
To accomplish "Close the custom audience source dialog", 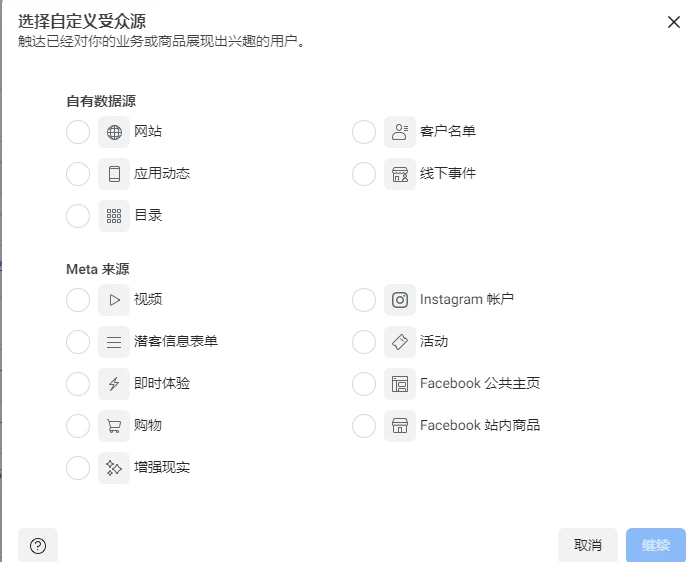I will pos(674,22).
